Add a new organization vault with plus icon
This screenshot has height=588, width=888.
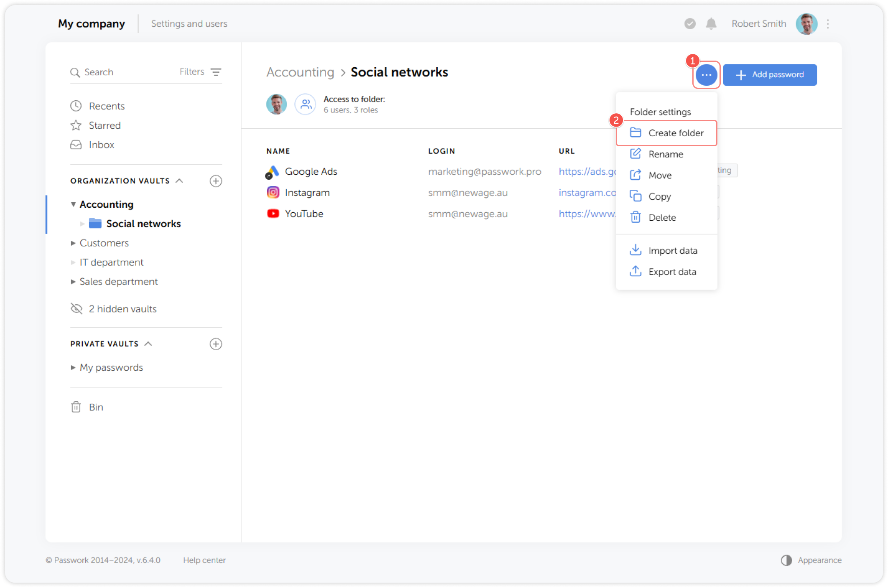pos(216,181)
